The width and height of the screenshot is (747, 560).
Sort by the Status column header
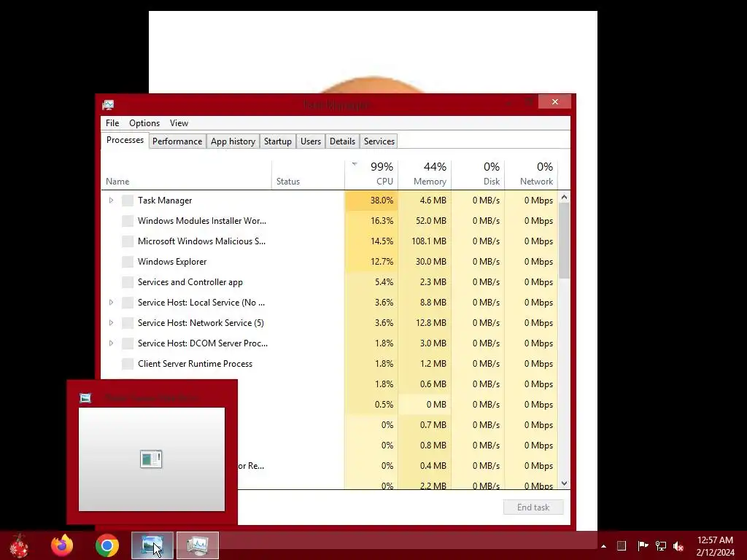[x=309, y=175]
